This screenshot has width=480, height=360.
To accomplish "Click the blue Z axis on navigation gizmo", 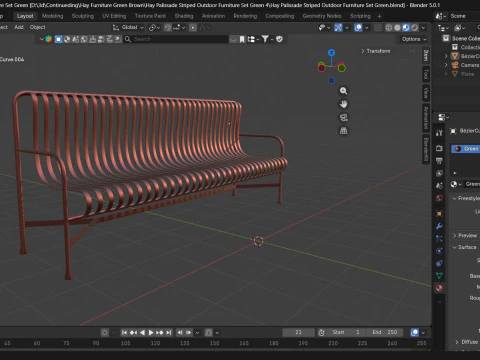I will pyautogui.click(x=331, y=52).
